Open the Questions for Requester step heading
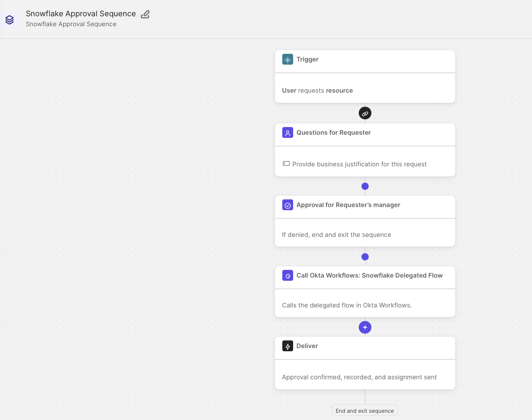This screenshot has width=532, height=420. coord(333,132)
